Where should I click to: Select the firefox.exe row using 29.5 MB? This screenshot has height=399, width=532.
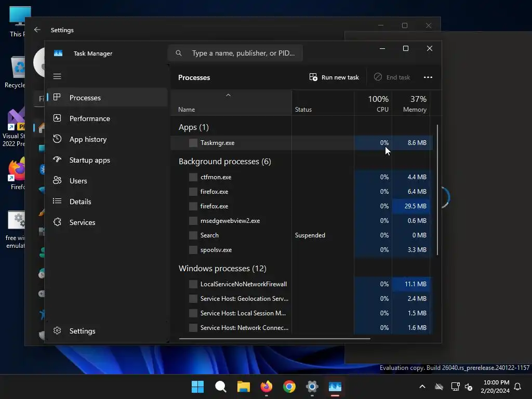click(301, 206)
